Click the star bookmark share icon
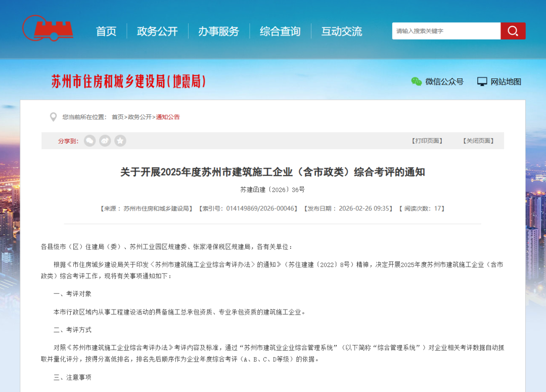The height and width of the screenshot is (392, 546). click(x=120, y=141)
